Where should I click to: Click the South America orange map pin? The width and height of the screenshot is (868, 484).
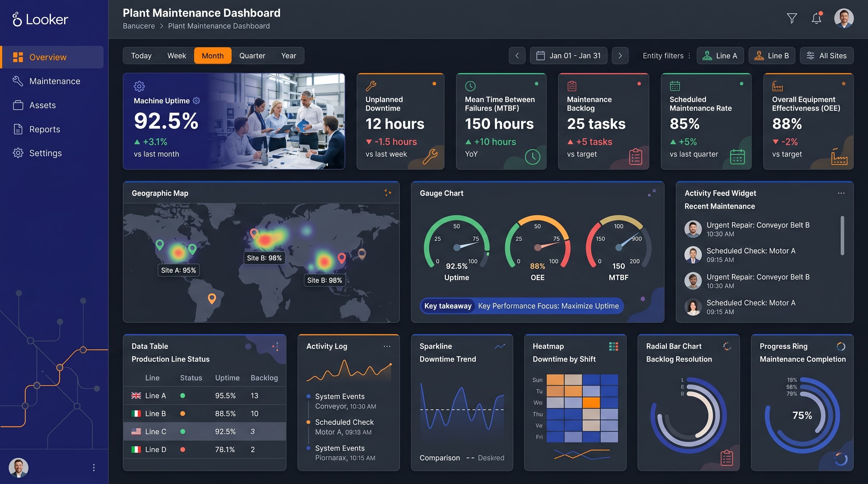click(212, 298)
